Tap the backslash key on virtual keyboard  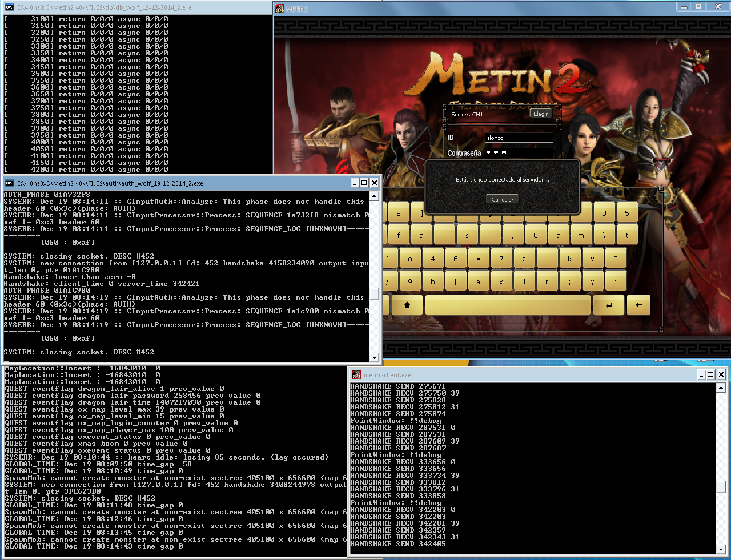pos(604,235)
